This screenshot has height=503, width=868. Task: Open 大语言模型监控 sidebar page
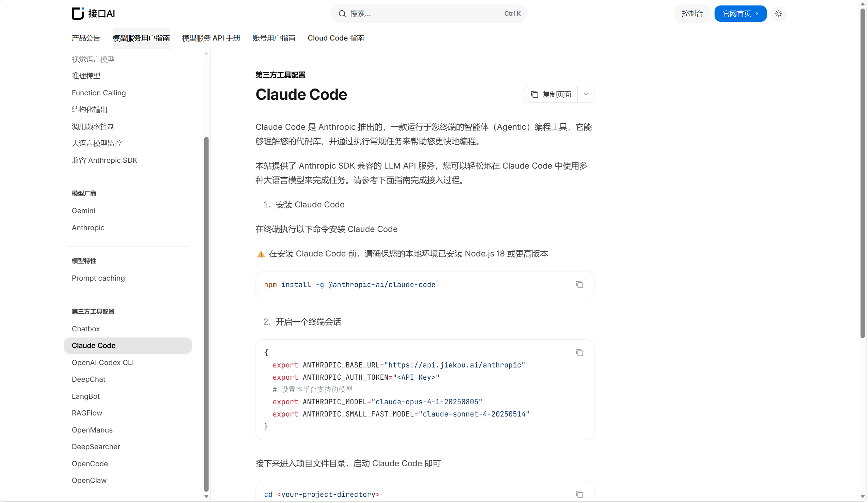(x=97, y=143)
